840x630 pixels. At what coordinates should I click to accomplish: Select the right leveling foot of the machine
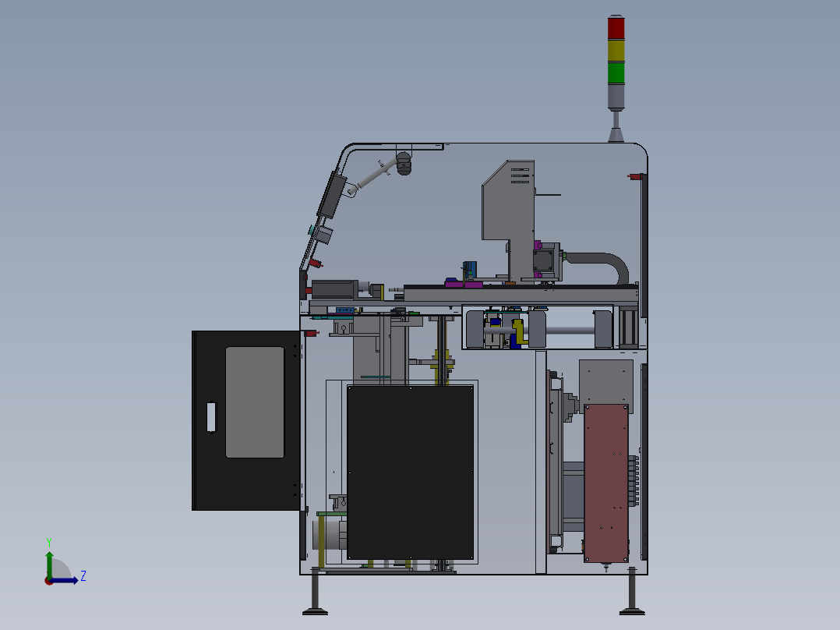click(632, 592)
